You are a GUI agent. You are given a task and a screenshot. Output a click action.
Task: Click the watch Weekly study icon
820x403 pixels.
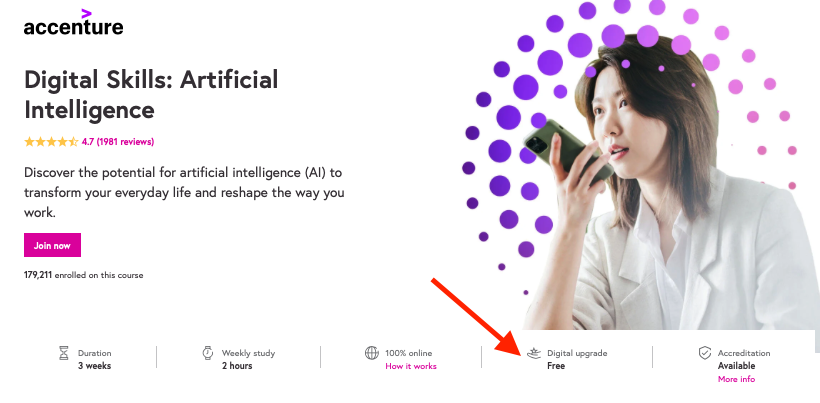tap(208, 353)
